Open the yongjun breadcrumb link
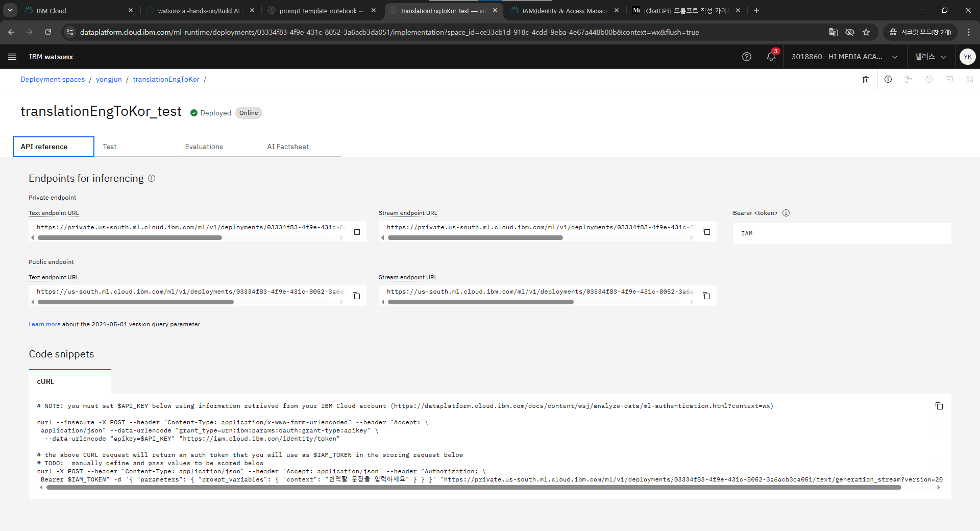 point(109,79)
